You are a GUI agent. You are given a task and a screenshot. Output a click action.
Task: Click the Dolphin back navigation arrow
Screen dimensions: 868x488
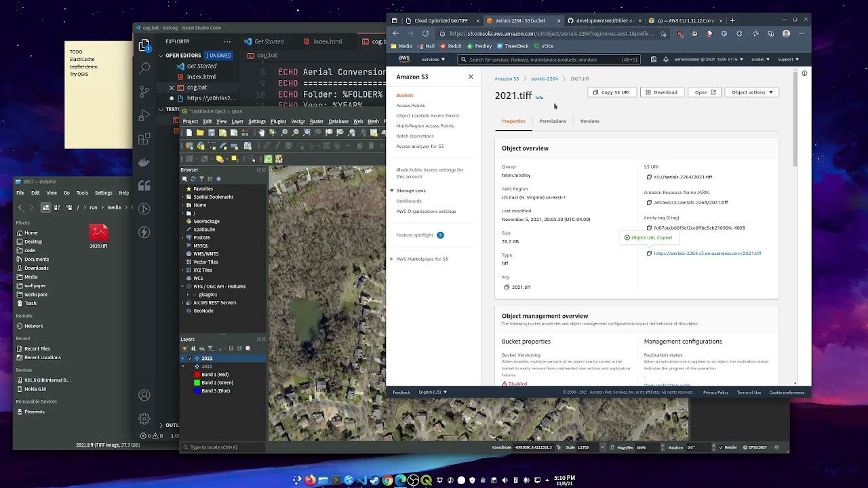coord(21,207)
